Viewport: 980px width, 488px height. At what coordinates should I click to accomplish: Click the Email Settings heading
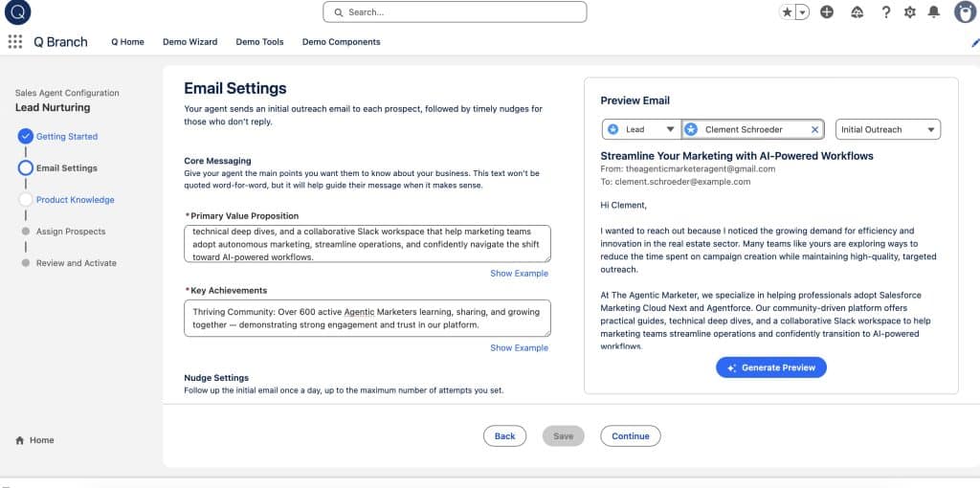pos(235,88)
